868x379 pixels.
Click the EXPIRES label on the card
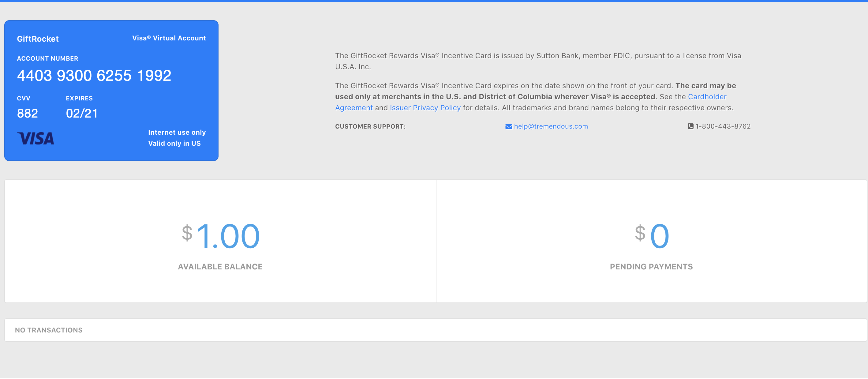tap(79, 98)
